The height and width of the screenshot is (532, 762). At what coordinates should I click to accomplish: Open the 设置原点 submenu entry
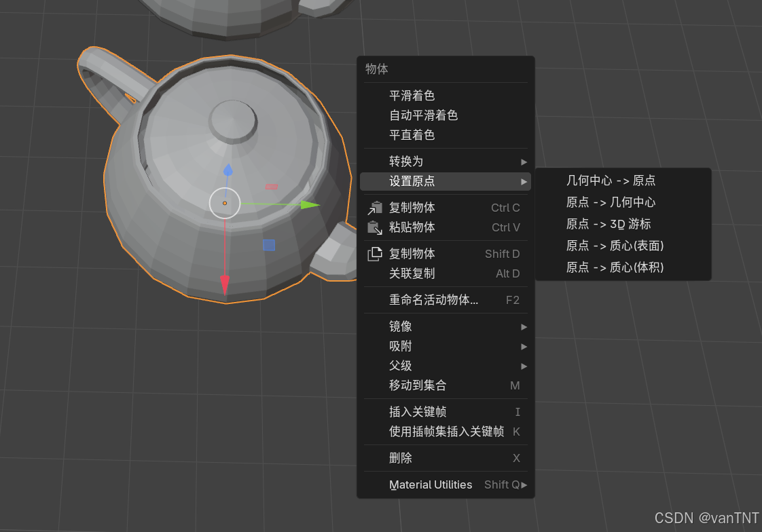445,182
